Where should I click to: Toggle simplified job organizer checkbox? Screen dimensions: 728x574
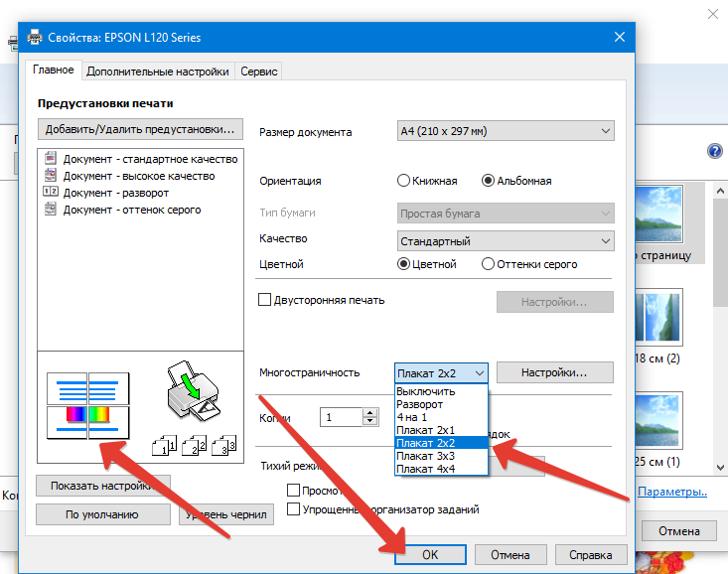(293, 509)
